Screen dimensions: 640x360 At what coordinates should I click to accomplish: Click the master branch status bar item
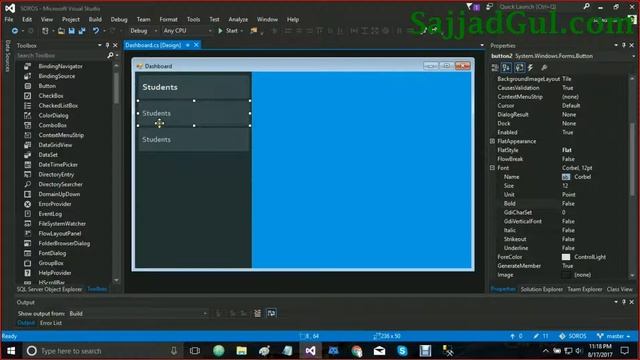[614, 336]
